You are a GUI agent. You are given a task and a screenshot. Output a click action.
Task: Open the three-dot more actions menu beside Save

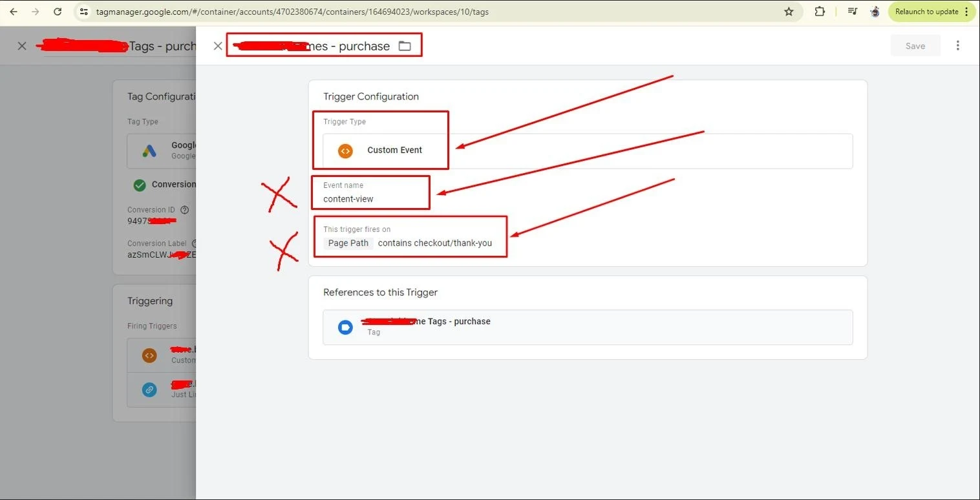coord(958,45)
